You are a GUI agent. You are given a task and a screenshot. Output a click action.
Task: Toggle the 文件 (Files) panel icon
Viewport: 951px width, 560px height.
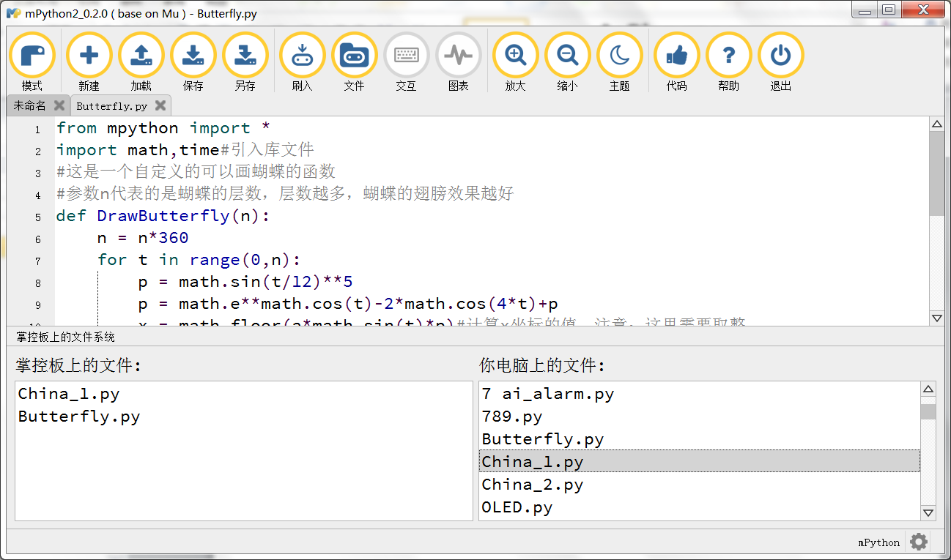click(354, 56)
